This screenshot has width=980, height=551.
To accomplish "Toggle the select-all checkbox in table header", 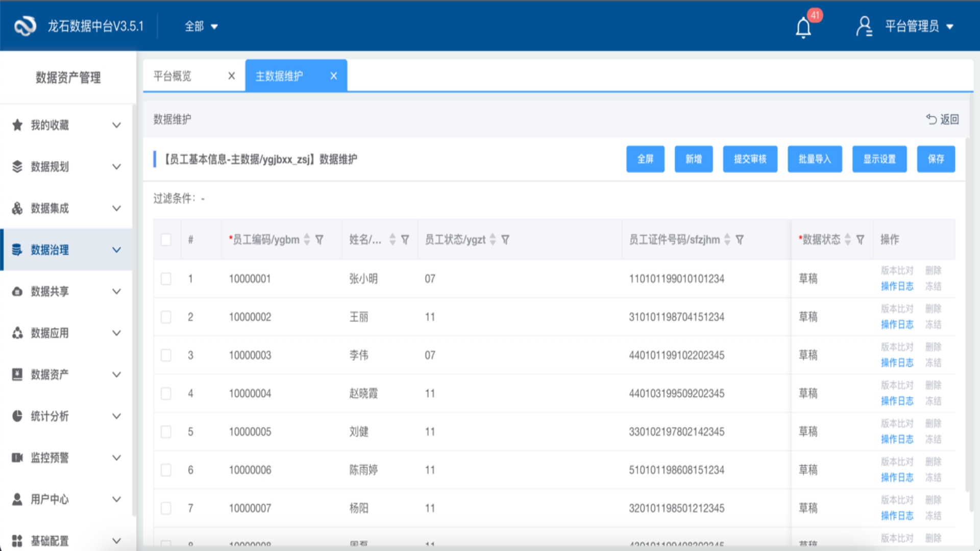I will [x=166, y=240].
